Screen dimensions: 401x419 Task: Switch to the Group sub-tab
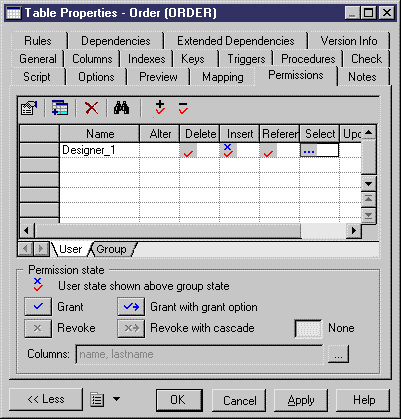coord(111,249)
